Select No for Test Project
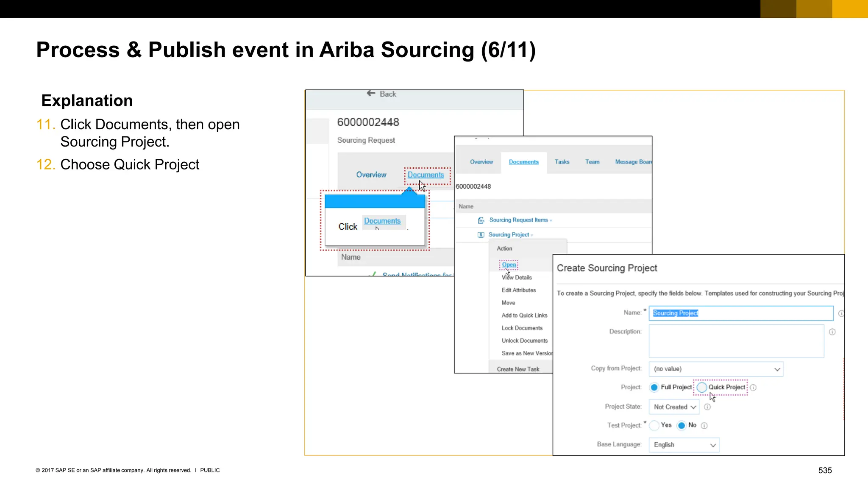The height and width of the screenshot is (488, 868). pyautogui.click(x=681, y=425)
